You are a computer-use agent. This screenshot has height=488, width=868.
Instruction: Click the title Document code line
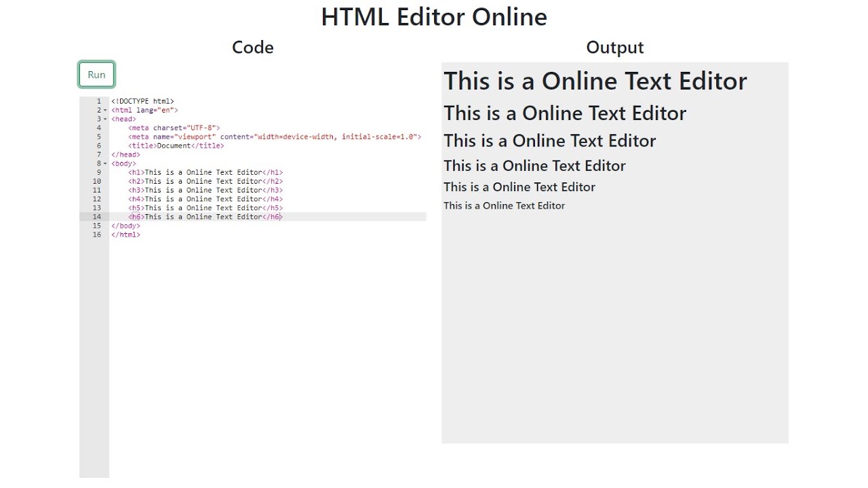pyautogui.click(x=176, y=145)
